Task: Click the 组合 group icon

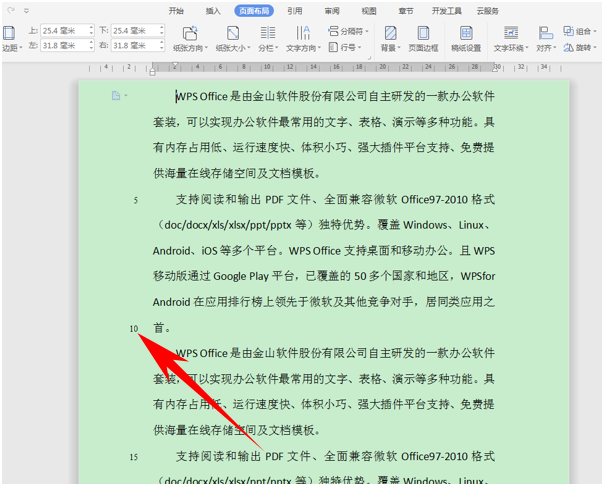Action: [x=568, y=31]
